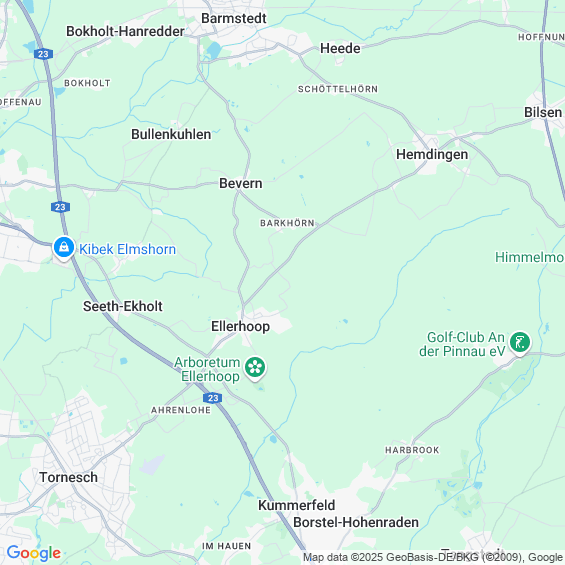Select the Golf-Club An der Pinnau marker icon

[520, 343]
